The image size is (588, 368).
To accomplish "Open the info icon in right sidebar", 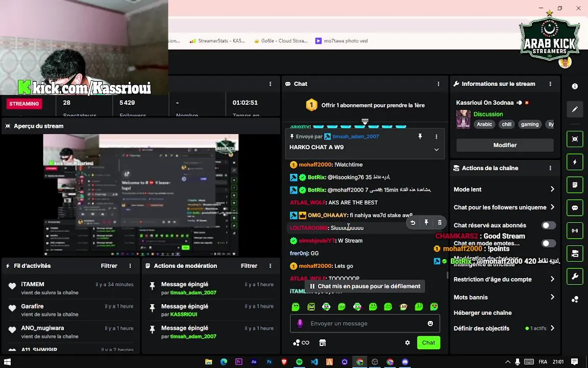I will [575, 86].
